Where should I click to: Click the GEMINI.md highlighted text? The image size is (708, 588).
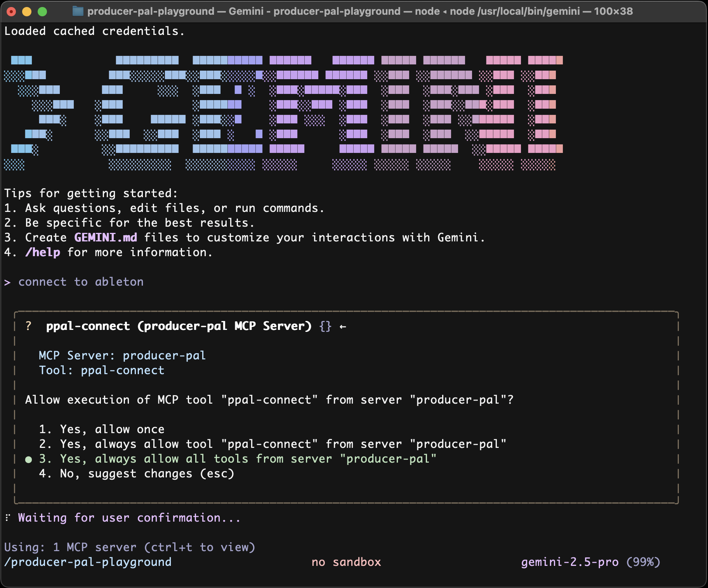coord(105,238)
